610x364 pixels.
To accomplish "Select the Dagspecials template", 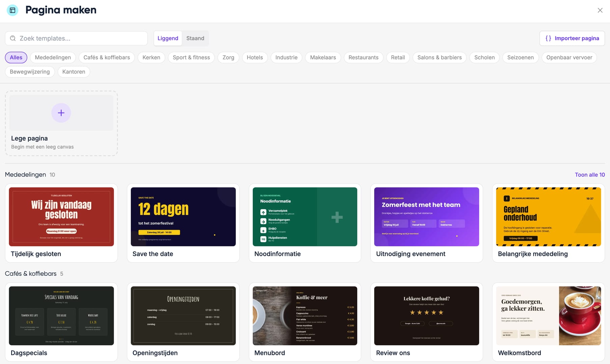I will (61, 322).
